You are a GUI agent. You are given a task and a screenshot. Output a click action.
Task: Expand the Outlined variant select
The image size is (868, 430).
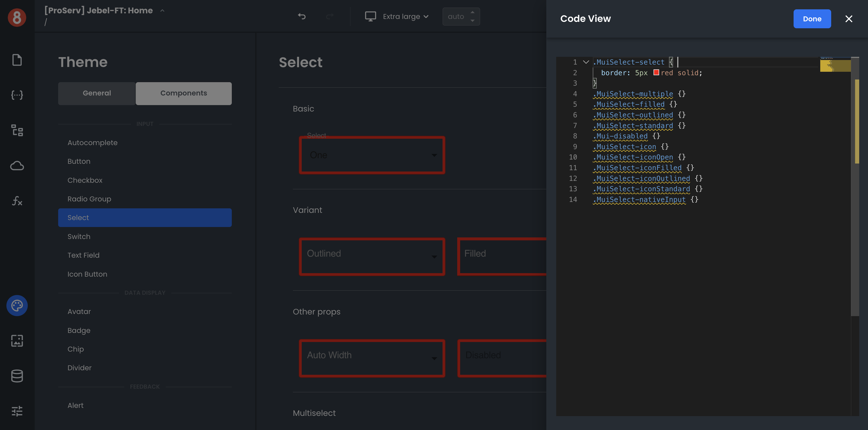(372, 257)
